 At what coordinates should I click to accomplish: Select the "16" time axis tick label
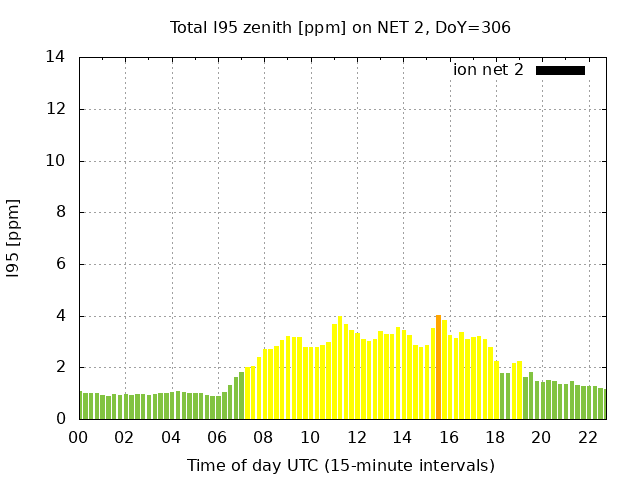(448, 437)
